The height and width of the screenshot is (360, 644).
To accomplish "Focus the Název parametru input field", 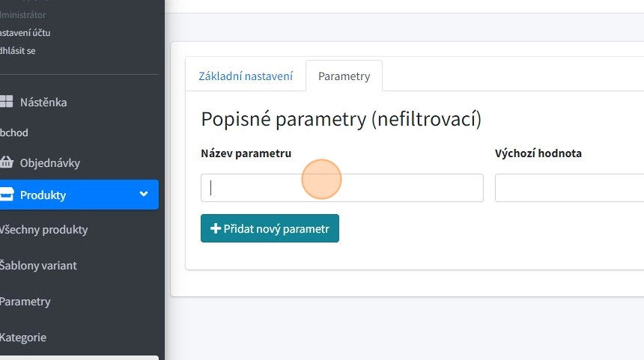I will tap(341, 188).
